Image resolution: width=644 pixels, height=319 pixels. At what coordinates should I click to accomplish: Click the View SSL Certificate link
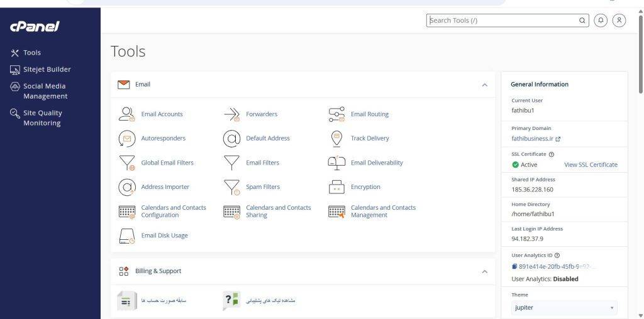591,165
